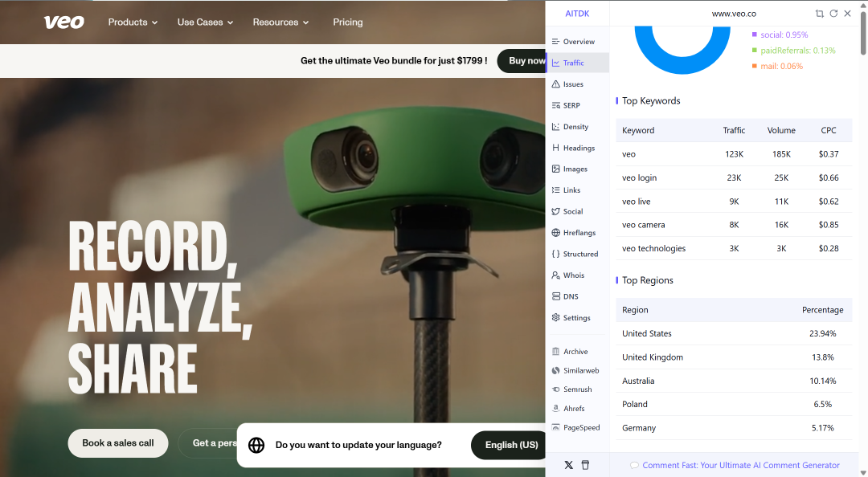Open the Overview section in AITDK sidebar

coord(577,42)
